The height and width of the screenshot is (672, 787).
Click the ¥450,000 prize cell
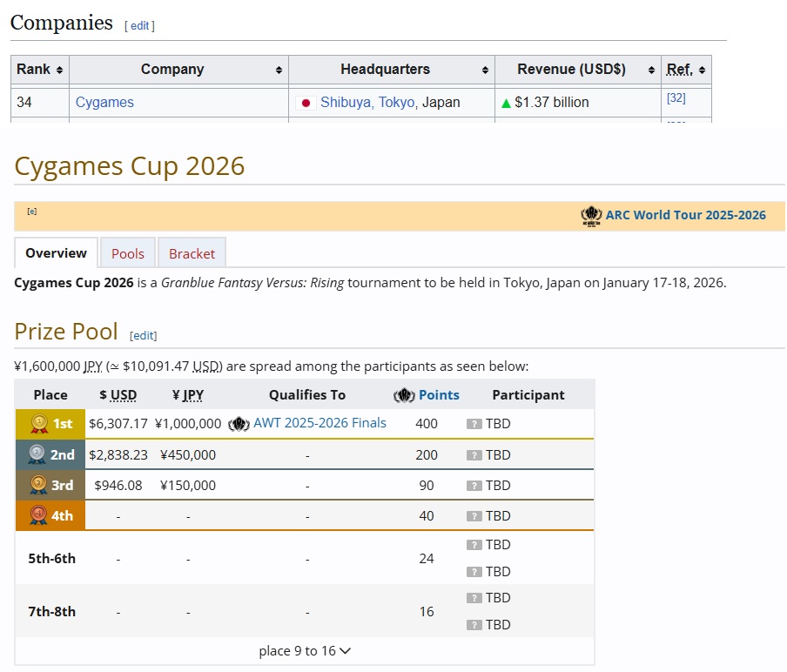click(188, 455)
